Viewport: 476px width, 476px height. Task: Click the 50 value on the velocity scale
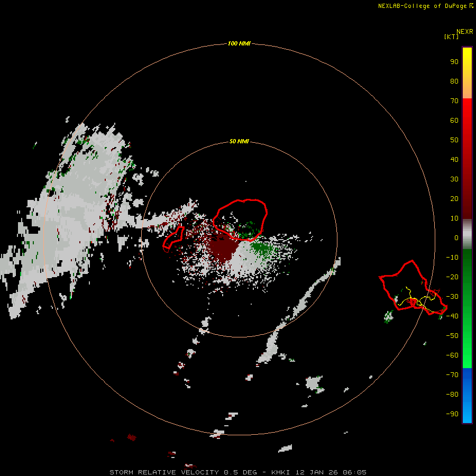pos(454,140)
